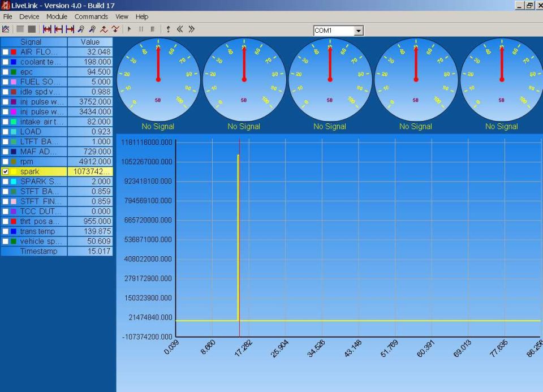Select the STFT FIN signal row
Viewport: 543px width, 392px height.
pos(57,201)
